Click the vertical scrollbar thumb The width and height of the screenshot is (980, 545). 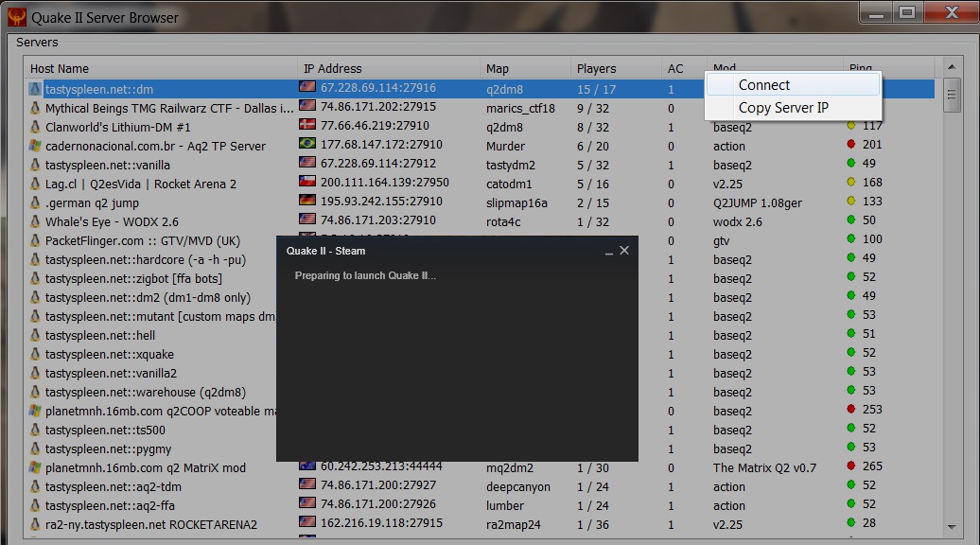coord(952,95)
